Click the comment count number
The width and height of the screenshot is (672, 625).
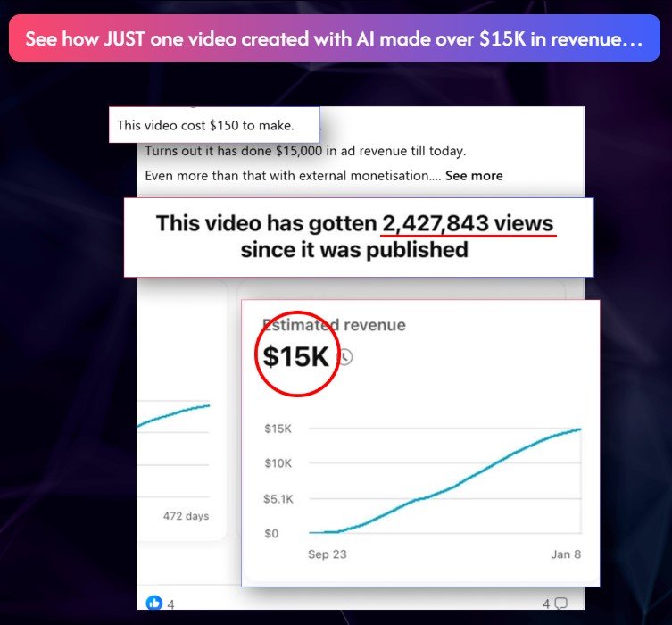click(544, 604)
